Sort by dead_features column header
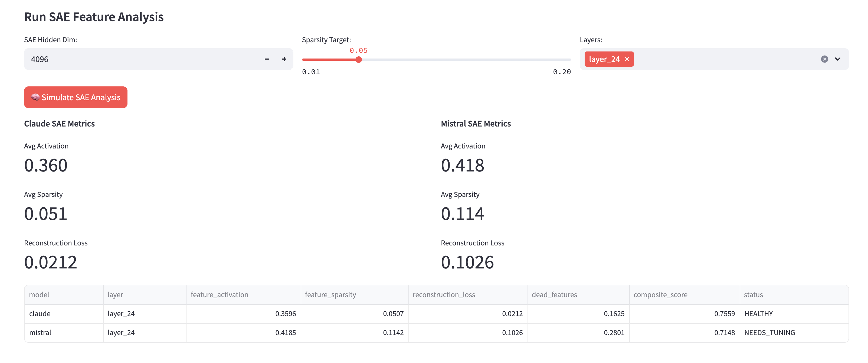The width and height of the screenshot is (868, 363). pyautogui.click(x=554, y=294)
